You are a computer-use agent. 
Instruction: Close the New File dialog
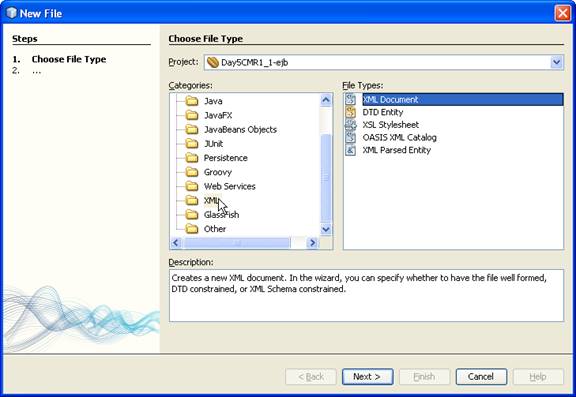[562, 13]
